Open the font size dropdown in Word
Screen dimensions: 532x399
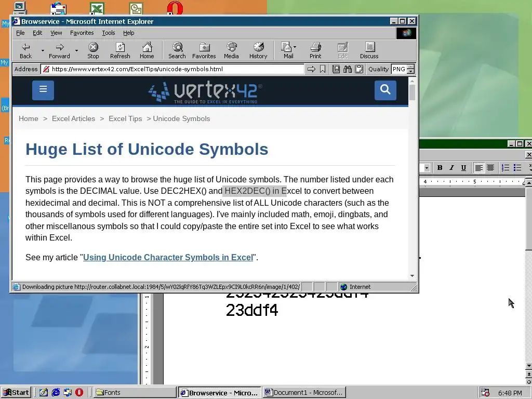[427, 168]
